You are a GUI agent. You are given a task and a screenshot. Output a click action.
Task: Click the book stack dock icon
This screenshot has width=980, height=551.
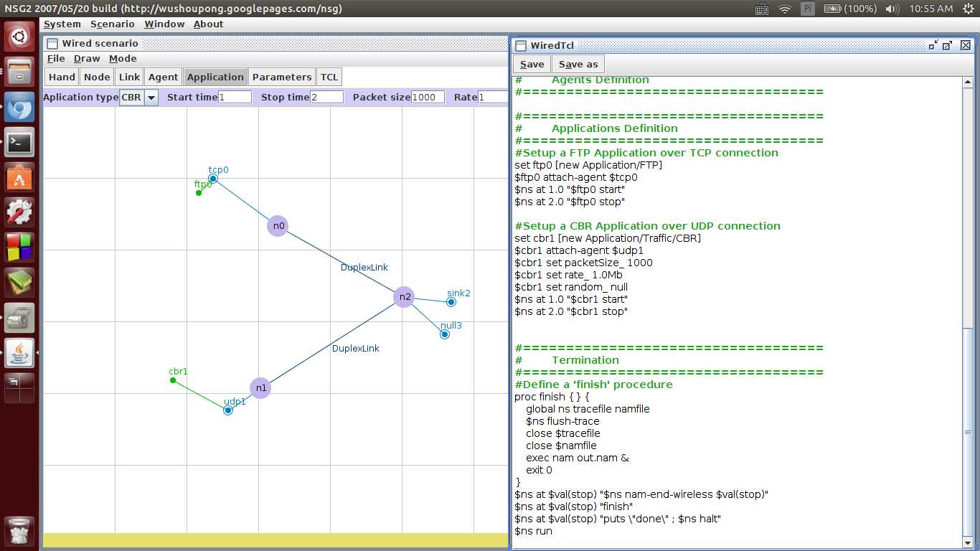(19, 283)
